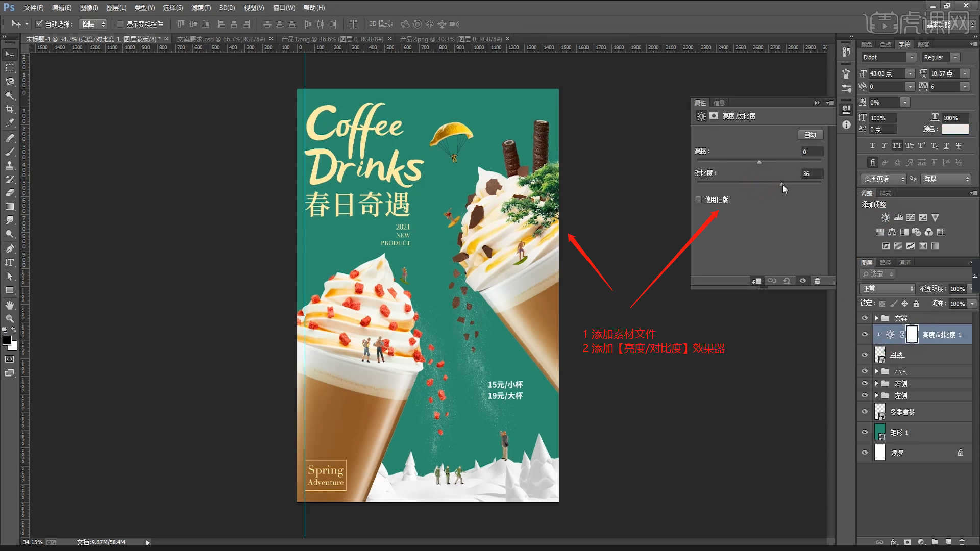Hide the 文案 layer group
980x551 pixels.
(x=865, y=318)
